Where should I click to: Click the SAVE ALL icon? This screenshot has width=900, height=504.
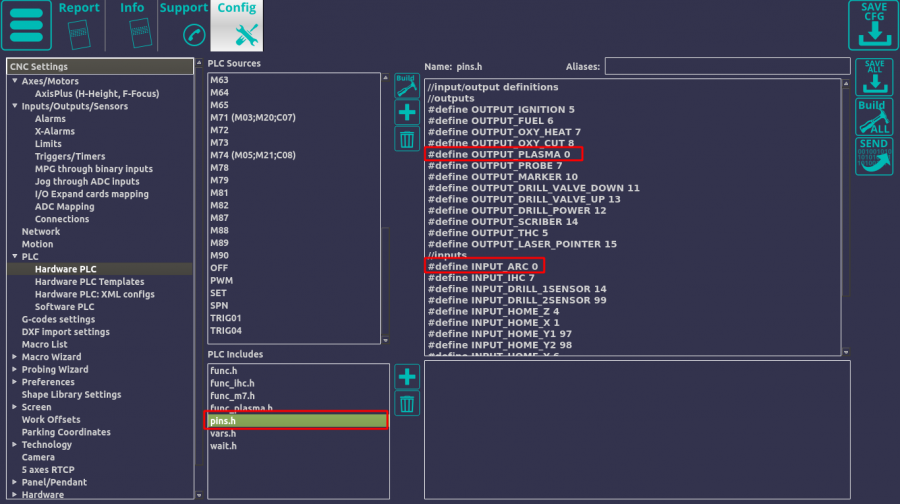tap(874, 77)
